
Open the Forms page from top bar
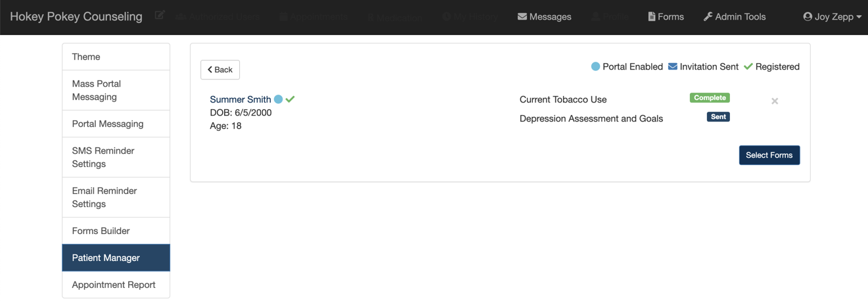(666, 16)
